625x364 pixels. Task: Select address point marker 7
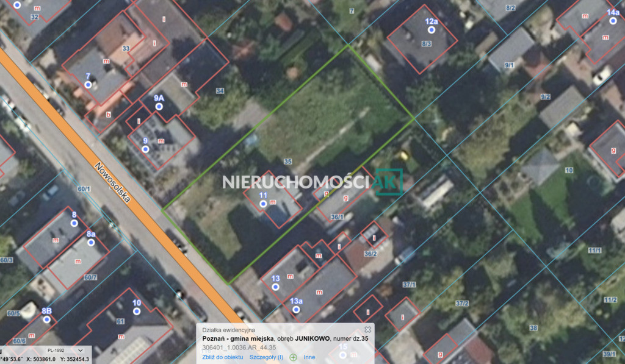point(88,84)
